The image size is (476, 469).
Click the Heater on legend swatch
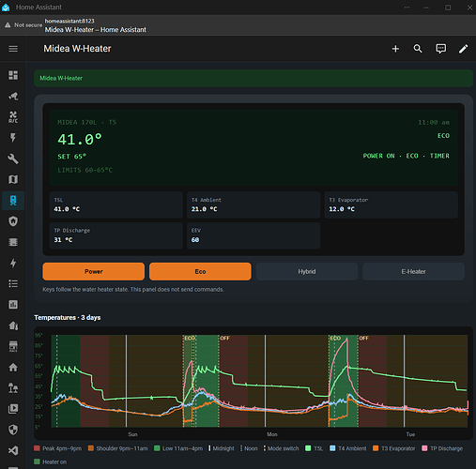pos(37,461)
